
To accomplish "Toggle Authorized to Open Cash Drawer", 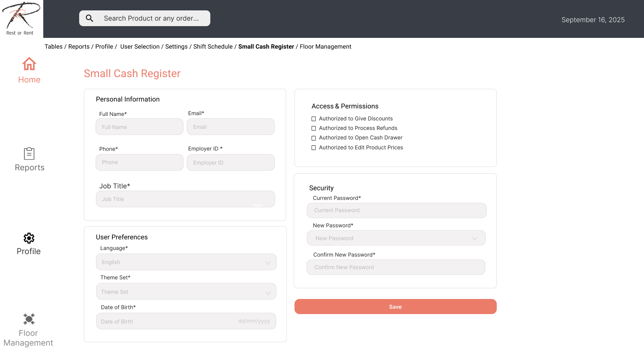I will (314, 138).
